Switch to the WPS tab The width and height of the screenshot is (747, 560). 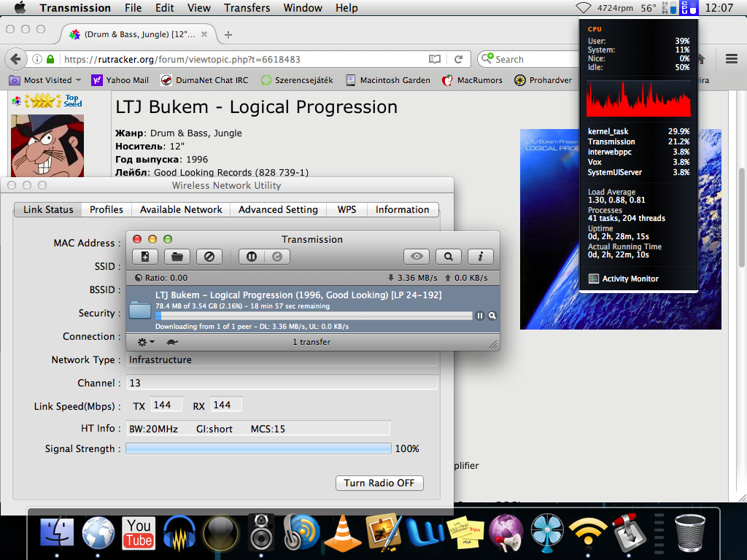tap(347, 209)
